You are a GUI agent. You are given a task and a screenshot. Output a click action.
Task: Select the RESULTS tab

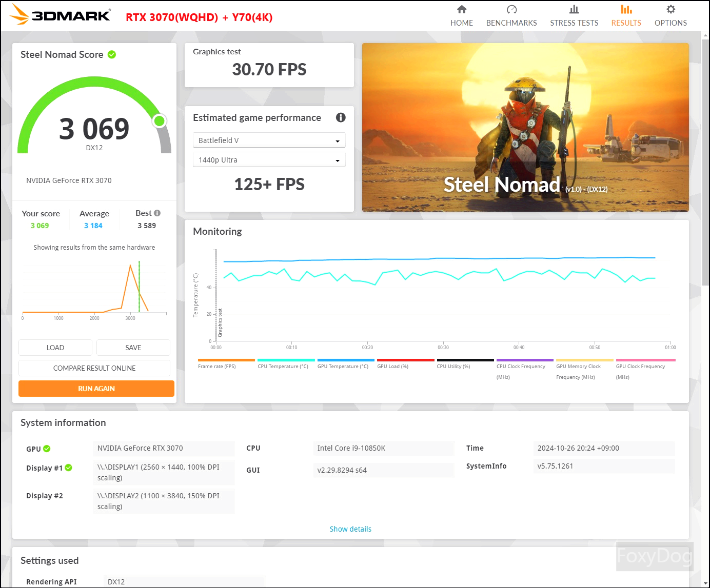[626, 16]
